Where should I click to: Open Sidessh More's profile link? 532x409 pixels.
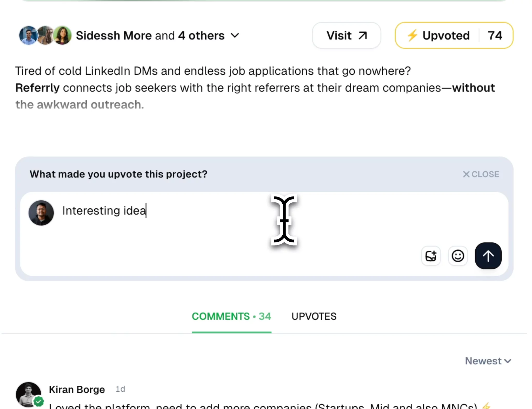point(114,36)
